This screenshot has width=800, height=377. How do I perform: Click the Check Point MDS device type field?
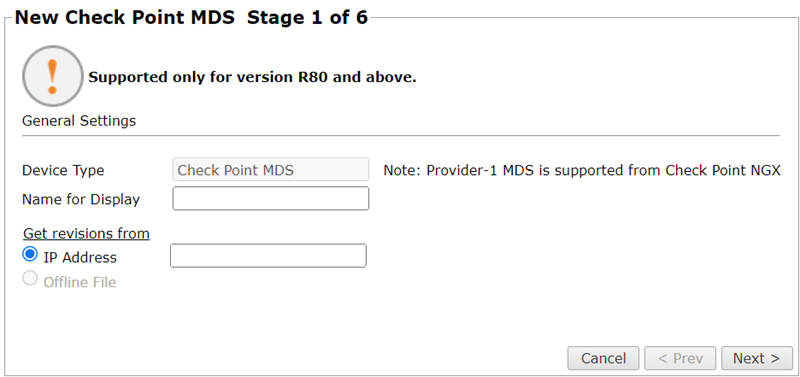point(270,169)
